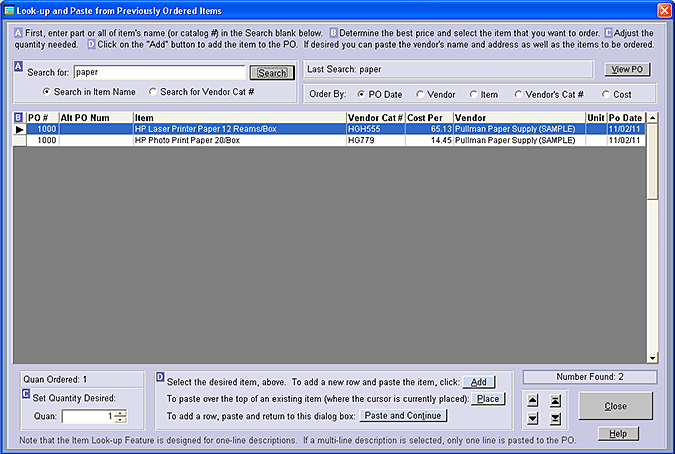
Task: Decrease quantity with stepper down arrow
Action: click(x=121, y=420)
